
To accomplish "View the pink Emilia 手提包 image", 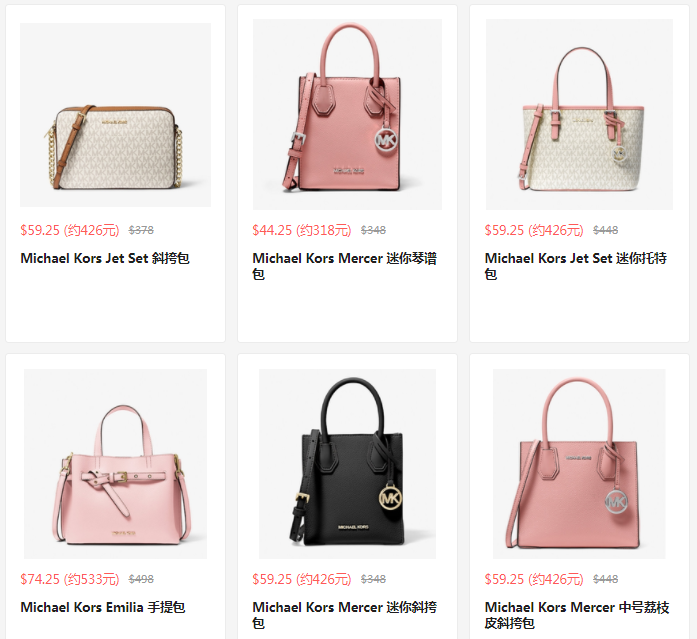I will (x=116, y=463).
